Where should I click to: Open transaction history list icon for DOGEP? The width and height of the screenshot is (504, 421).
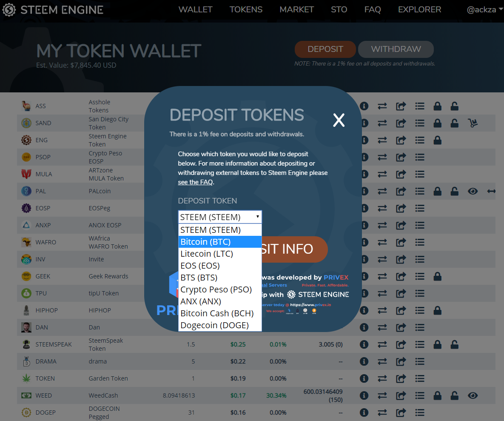pyautogui.click(x=420, y=412)
